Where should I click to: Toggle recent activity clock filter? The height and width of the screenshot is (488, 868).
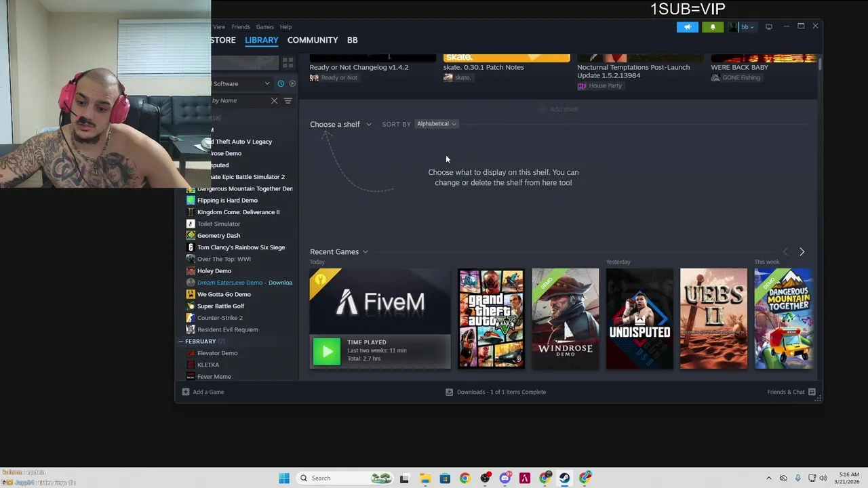(281, 83)
